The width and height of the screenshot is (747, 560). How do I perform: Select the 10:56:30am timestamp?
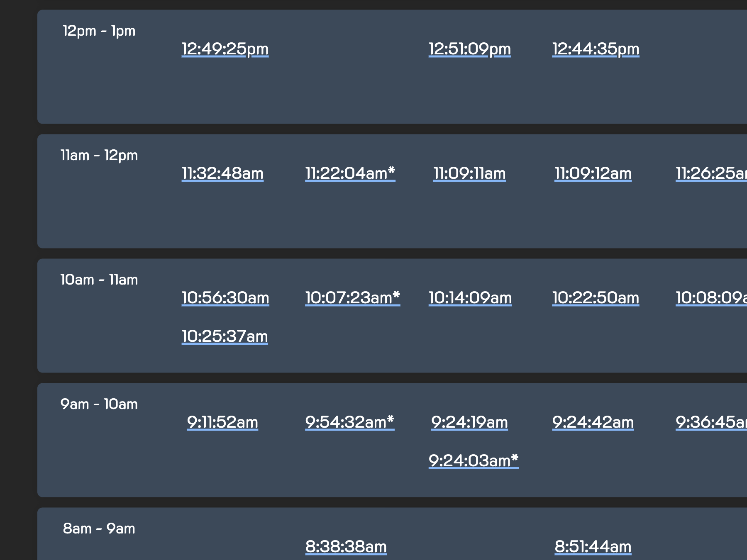tap(225, 297)
